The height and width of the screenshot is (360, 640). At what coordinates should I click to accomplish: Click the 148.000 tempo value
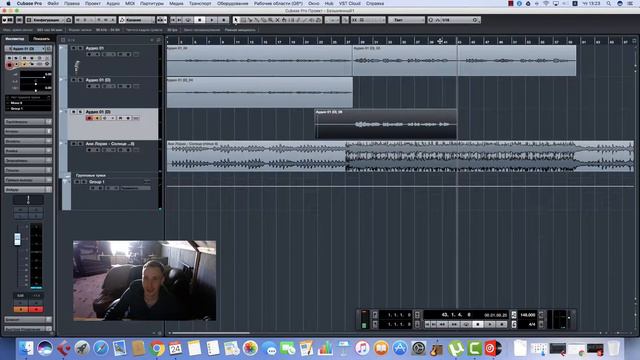click(x=527, y=315)
